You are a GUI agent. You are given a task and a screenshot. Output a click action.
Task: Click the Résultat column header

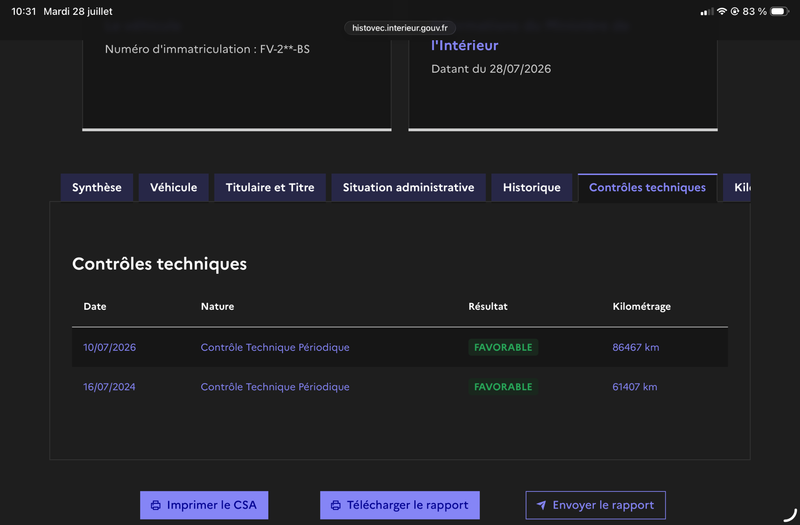point(488,307)
